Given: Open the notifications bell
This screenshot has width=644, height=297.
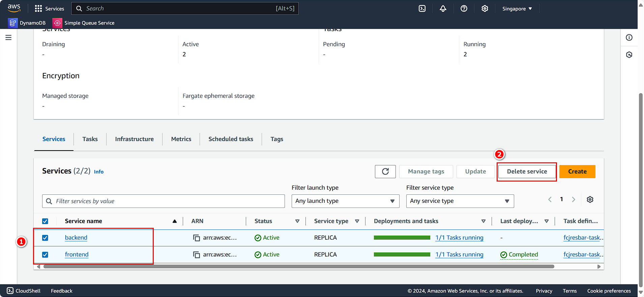Looking at the screenshot, I should pos(443,8).
